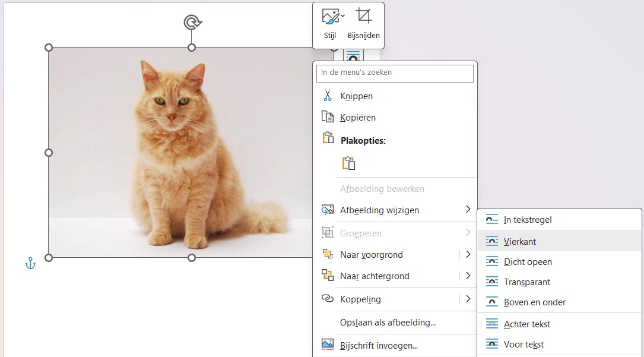Pick the Achter tekst wrapping option
644x357 pixels.
coord(559,324)
